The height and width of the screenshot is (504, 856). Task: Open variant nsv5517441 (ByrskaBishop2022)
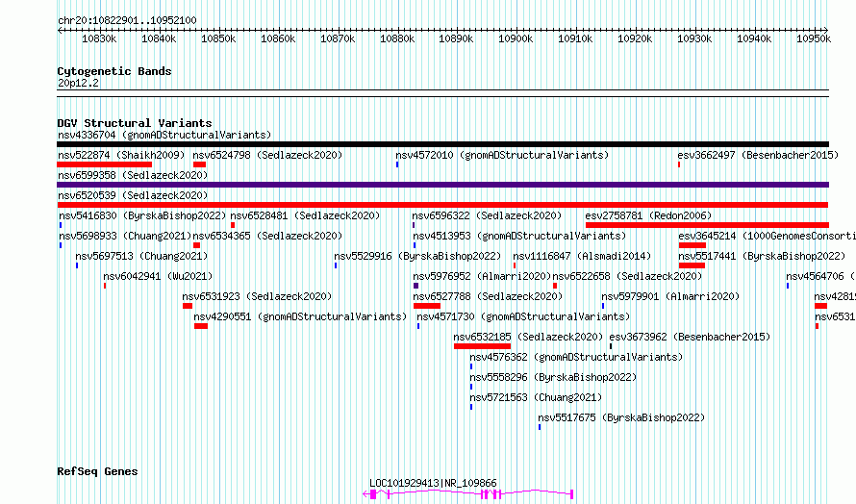click(762, 256)
